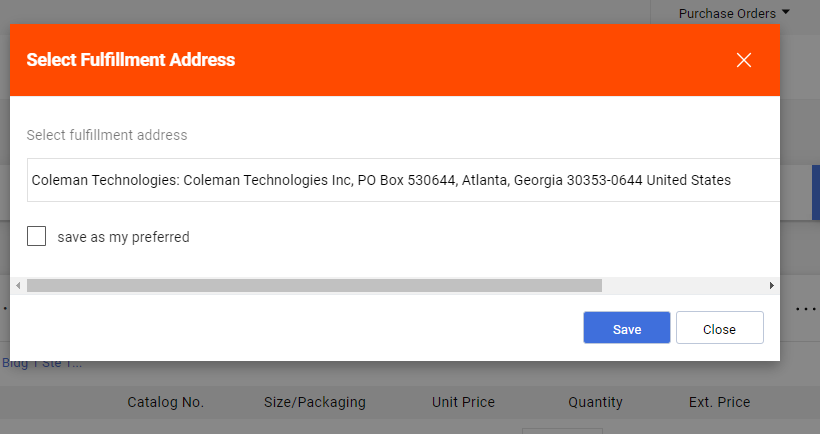Screen dimensions: 820x434
Task: Click the horizontal scrollbar thumb
Action: click(314, 285)
